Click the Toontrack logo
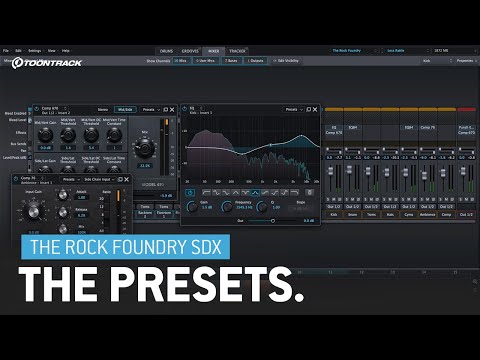 (x=47, y=63)
